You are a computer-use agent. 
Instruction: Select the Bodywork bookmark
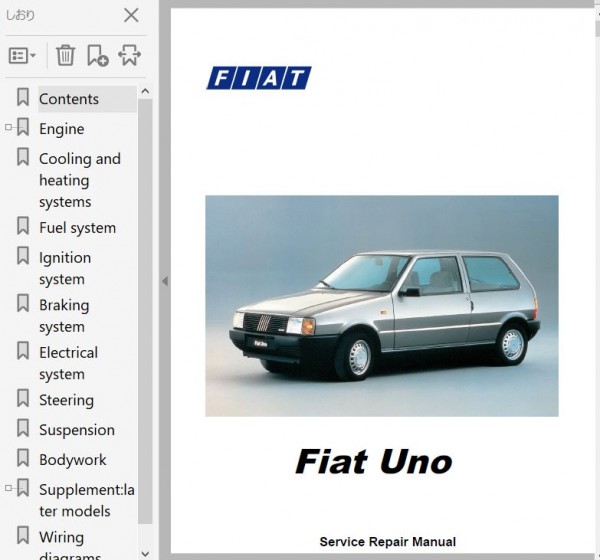pyautogui.click(x=73, y=460)
